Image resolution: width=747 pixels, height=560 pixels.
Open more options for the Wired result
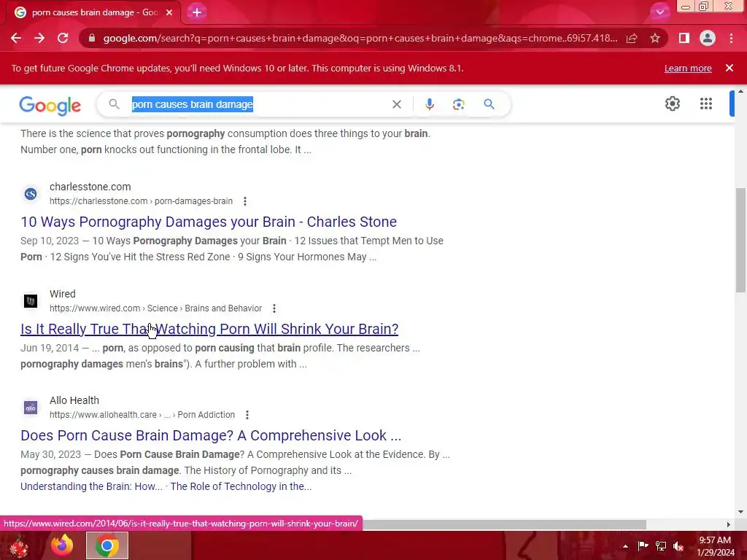coord(274,308)
